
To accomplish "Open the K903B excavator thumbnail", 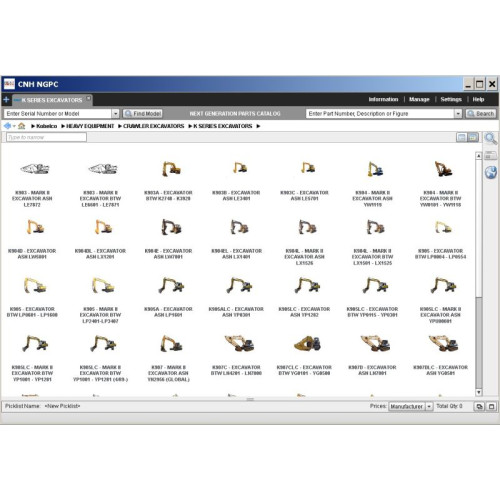I will pos(240,168).
